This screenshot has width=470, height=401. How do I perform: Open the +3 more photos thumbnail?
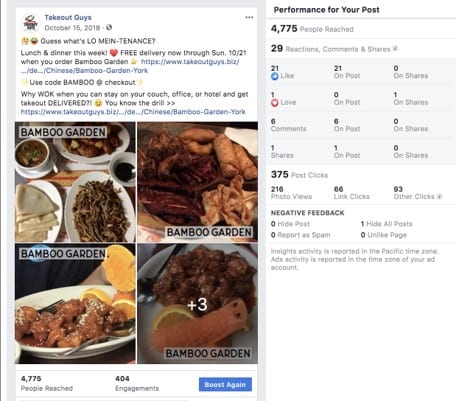click(198, 303)
